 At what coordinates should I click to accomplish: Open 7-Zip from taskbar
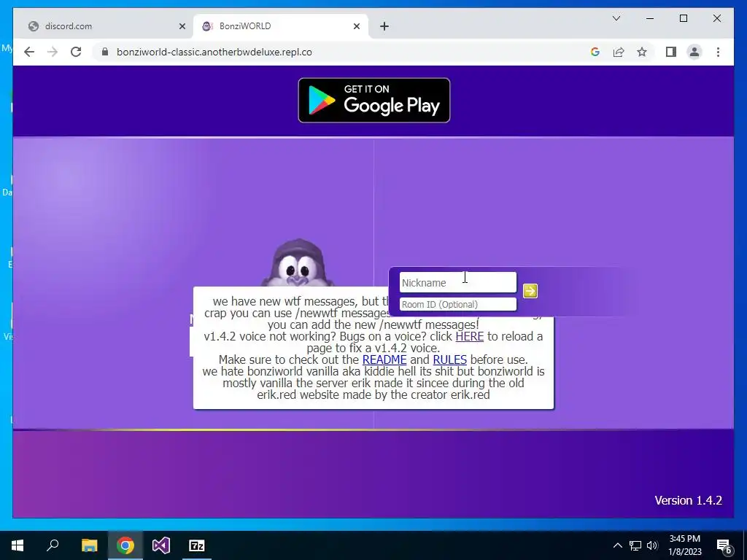[197, 545]
